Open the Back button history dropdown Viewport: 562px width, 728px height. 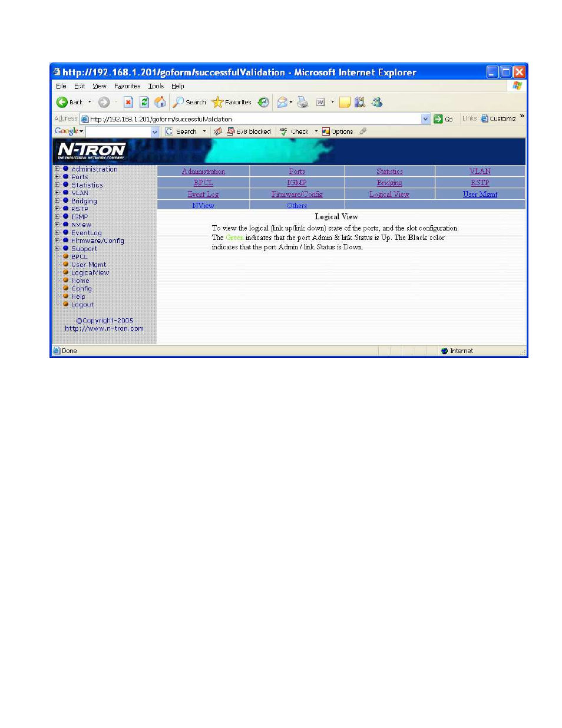(90, 102)
